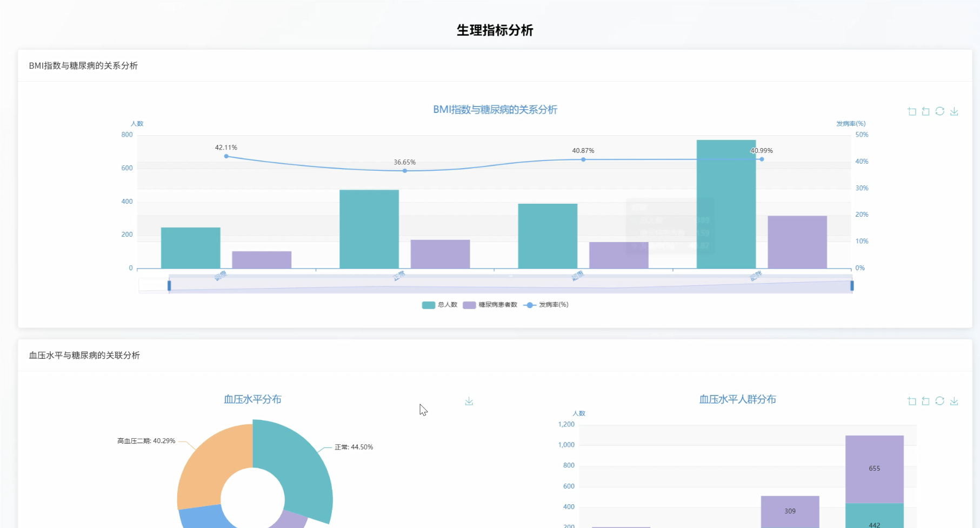The image size is (980, 528).
Task: Click the 50% tick on right axis
Action: [x=862, y=135]
